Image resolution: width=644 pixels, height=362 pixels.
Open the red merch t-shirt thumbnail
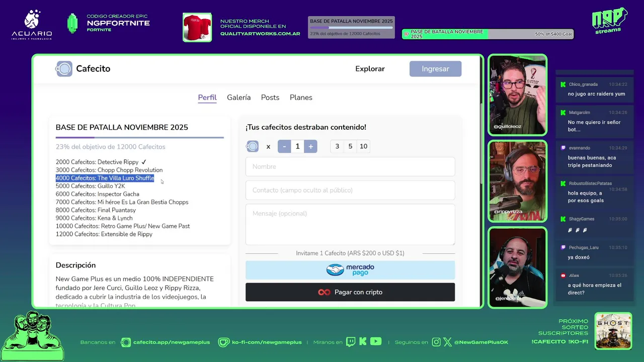(197, 27)
